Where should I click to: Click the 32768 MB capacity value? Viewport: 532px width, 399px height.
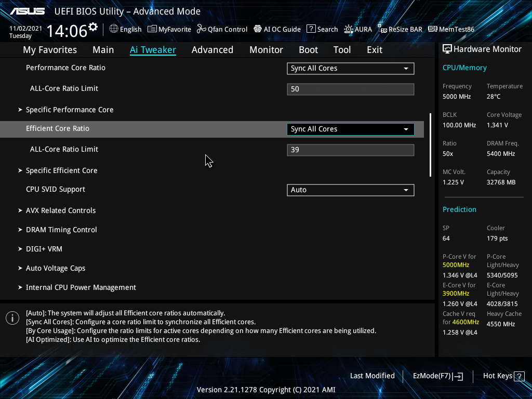click(x=501, y=182)
